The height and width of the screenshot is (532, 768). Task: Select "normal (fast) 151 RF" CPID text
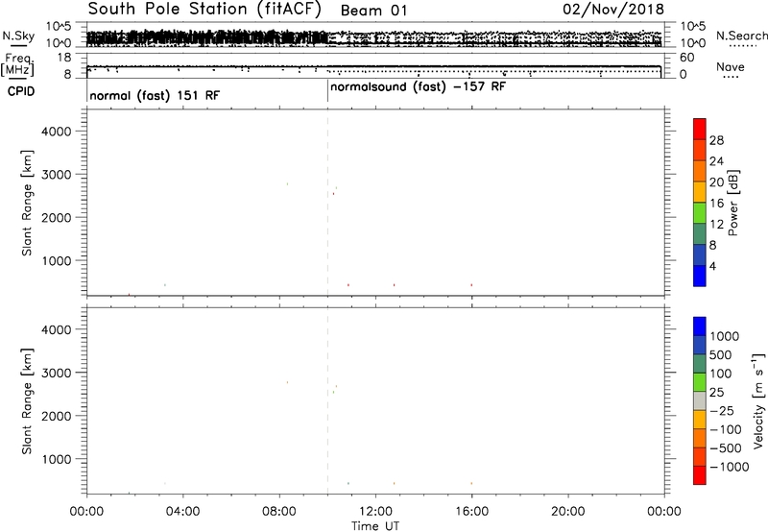pyautogui.click(x=155, y=95)
